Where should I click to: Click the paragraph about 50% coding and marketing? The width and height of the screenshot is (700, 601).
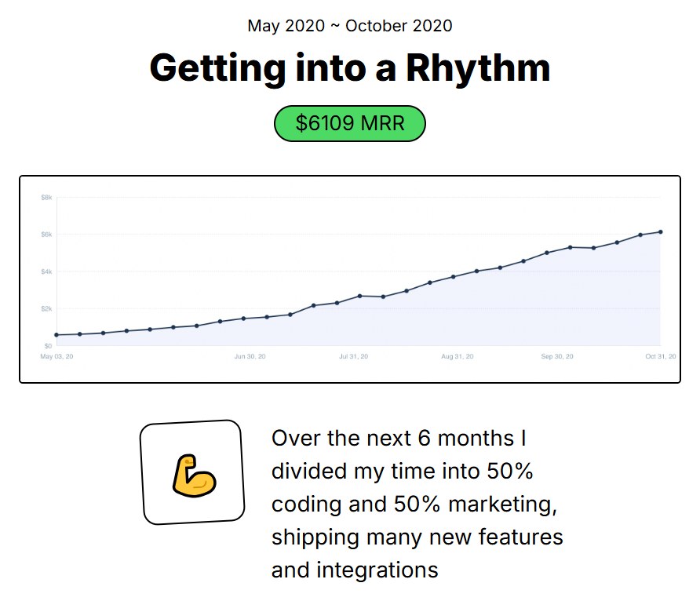pos(417,504)
